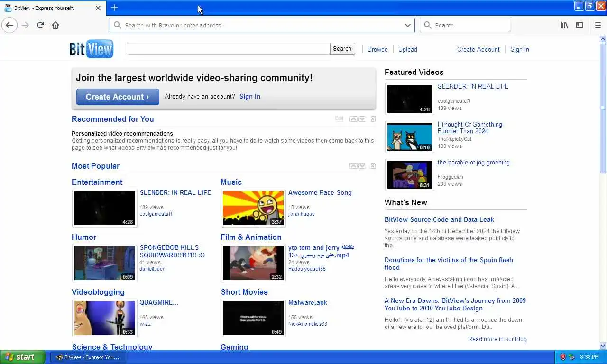Open A New Era Dawns blog post
The image size is (607, 364).
455,304
